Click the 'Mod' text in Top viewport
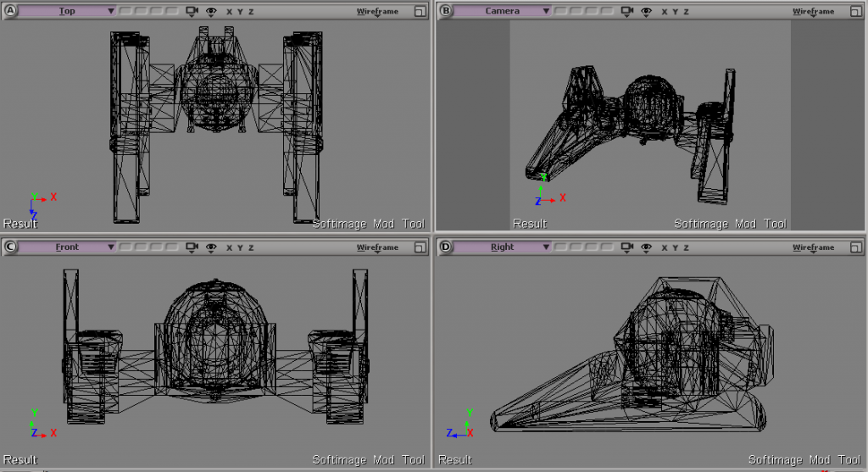The height and width of the screenshot is (472, 868). coord(384,224)
